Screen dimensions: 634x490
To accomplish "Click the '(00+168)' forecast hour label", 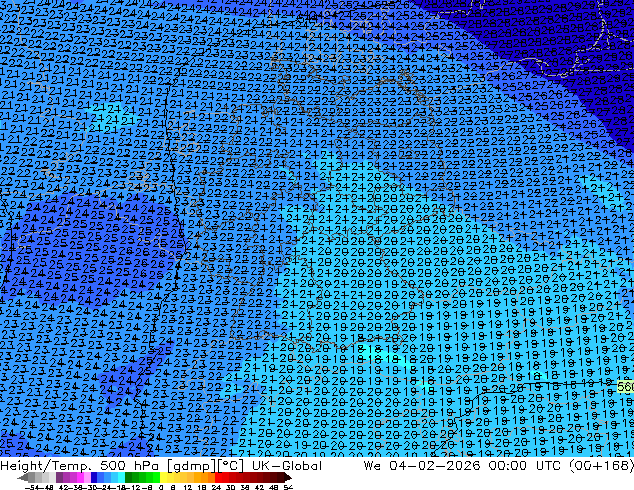I will [601, 466].
